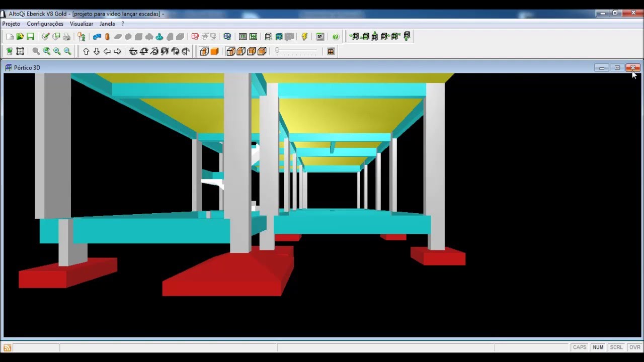Click the first green structure arrow icon

pyautogui.click(x=355, y=36)
